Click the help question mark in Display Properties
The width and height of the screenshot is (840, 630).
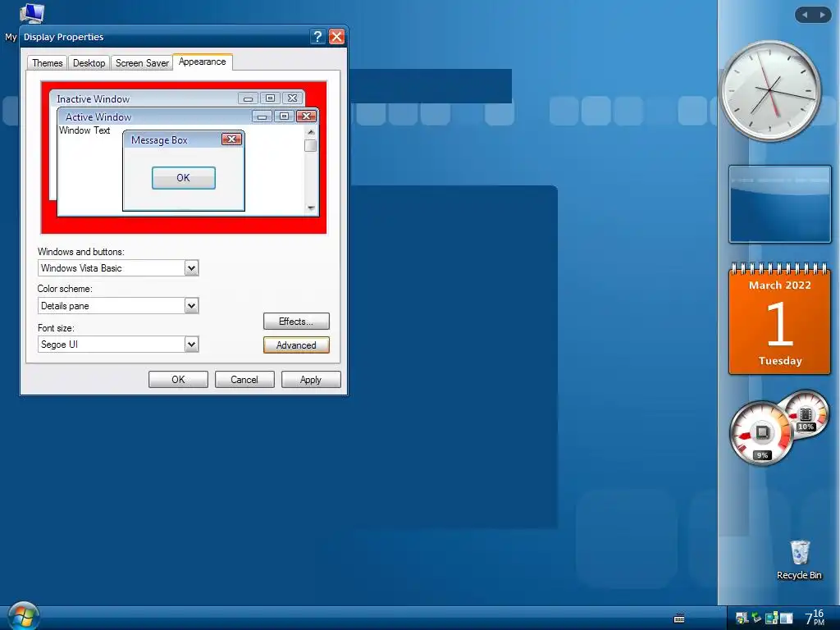[x=317, y=36]
